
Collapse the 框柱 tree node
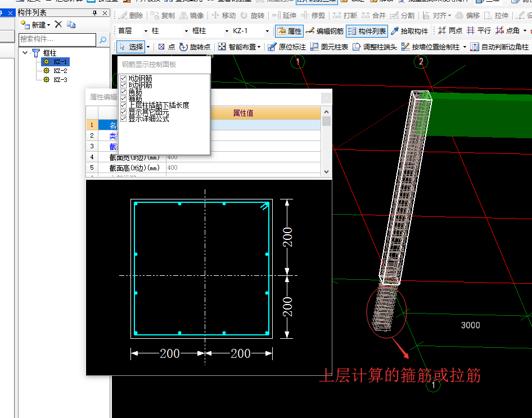(x=25, y=53)
